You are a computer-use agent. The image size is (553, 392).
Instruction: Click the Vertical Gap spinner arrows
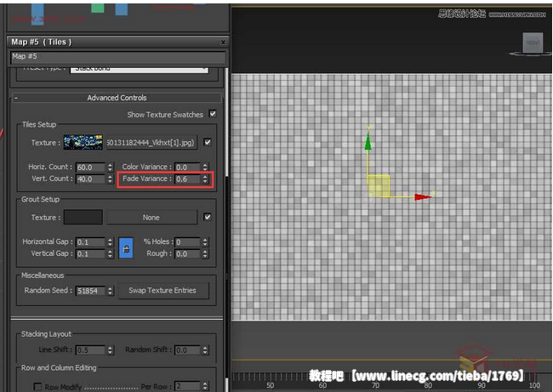[110, 253]
